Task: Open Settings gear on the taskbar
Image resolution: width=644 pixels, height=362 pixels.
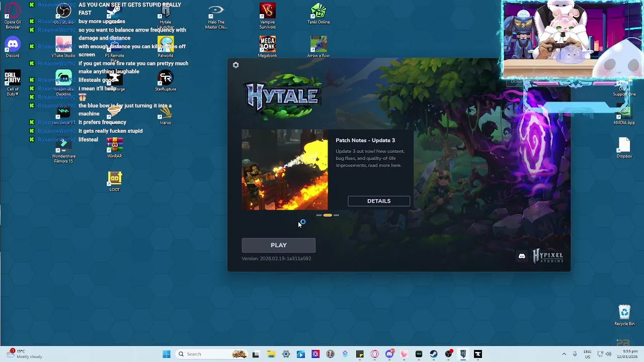Action: (x=286, y=354)
